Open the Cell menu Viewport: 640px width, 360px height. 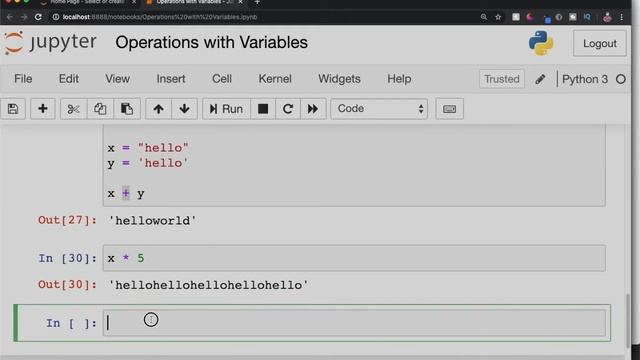click(x=222, y=79)
